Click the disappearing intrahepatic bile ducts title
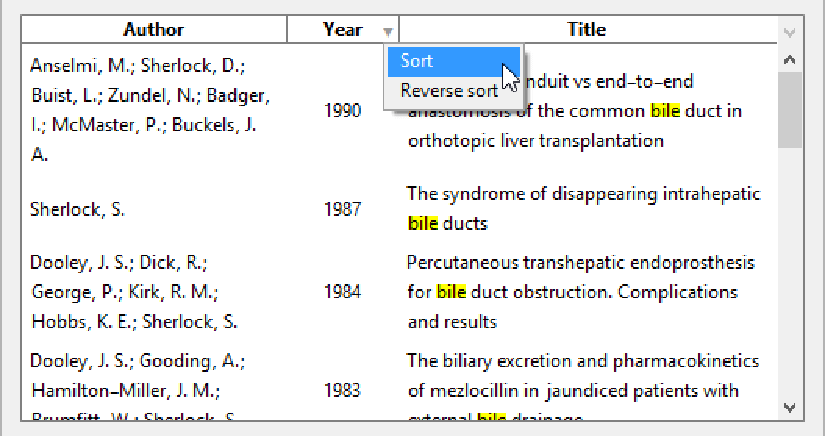826x436 pixels. pos(583,208)
